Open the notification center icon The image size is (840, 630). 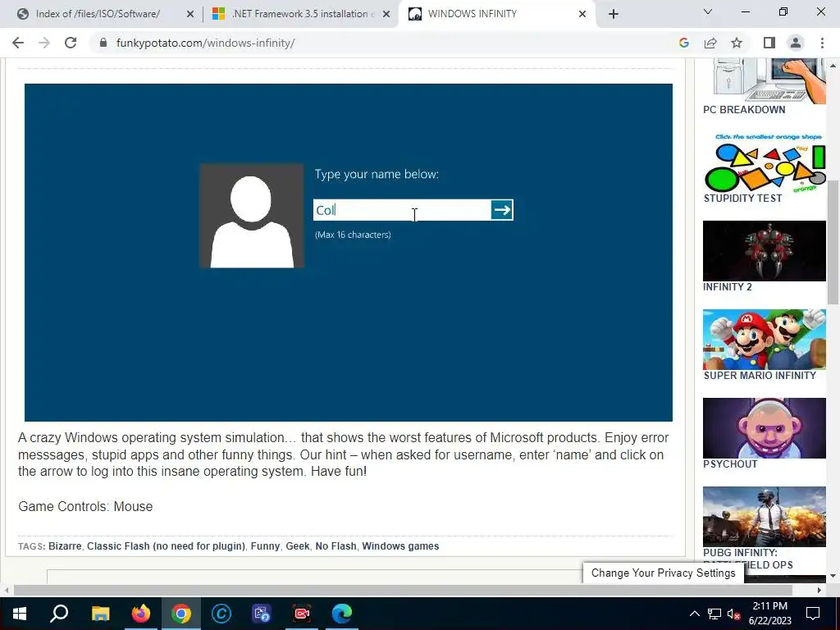click(x=813, y=614)
